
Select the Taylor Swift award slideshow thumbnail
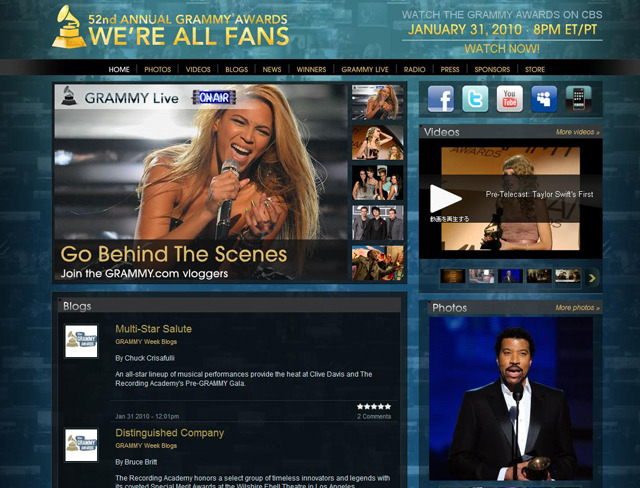378,142
